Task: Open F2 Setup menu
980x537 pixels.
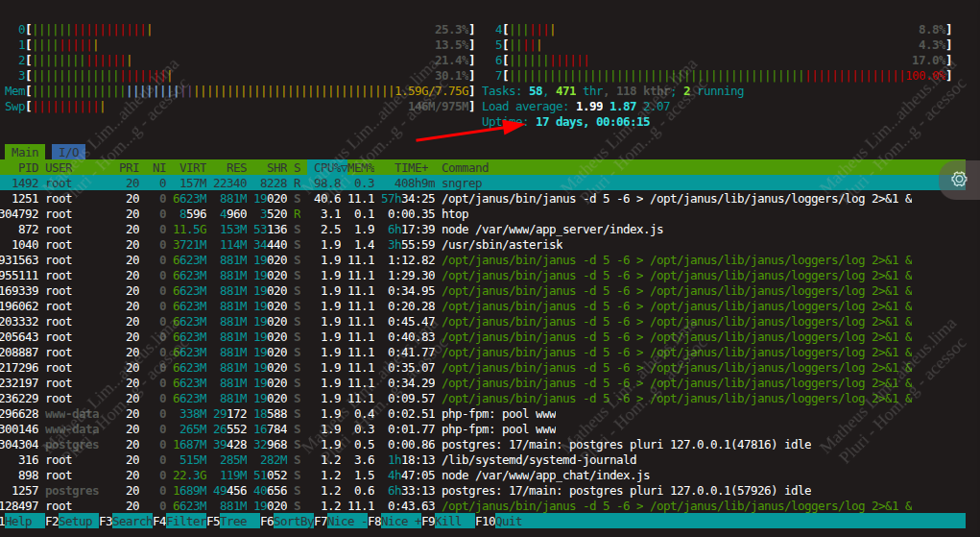Action: click(x=74, y=522)
